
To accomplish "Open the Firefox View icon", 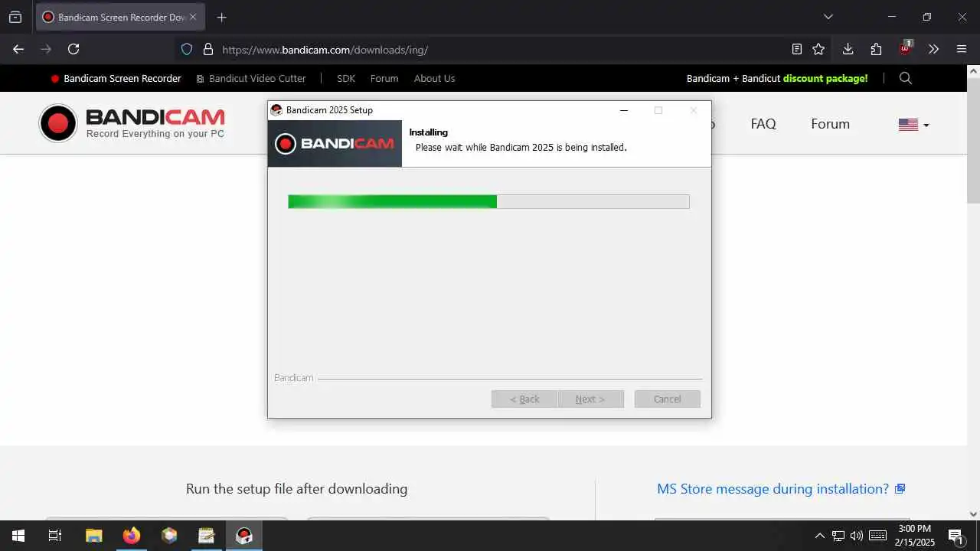I will pyautogui.click(x=15, y=17).
